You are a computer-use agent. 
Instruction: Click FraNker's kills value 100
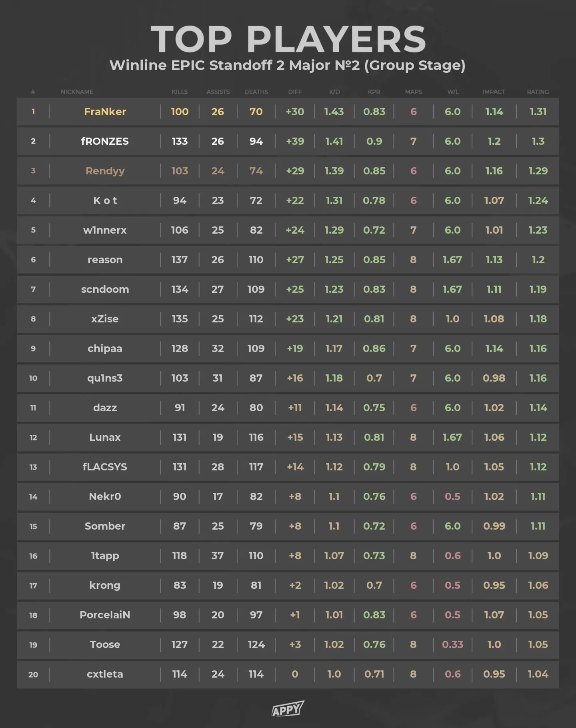coord(180,112)
